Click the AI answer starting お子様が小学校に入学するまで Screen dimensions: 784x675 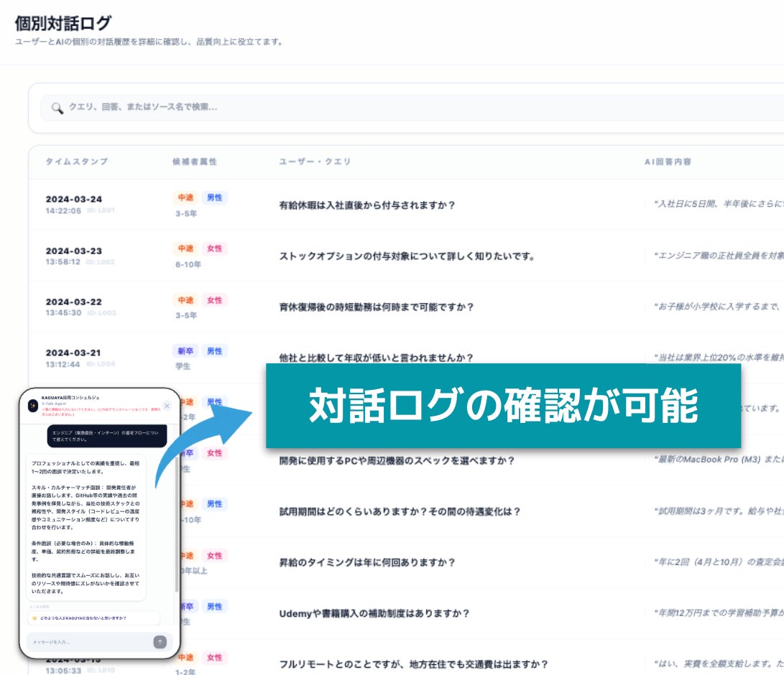(719, 307)
